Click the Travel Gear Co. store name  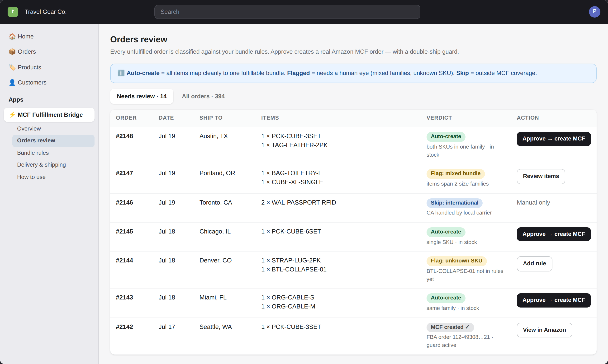(46, 12)
